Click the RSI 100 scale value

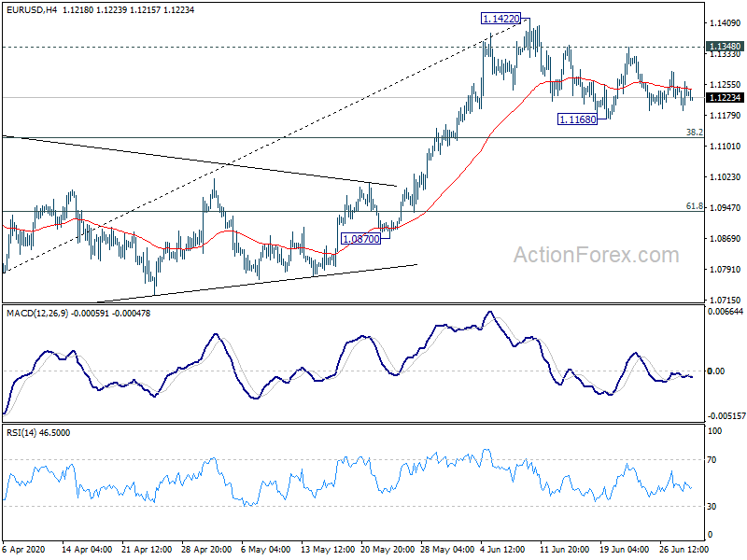[x=715, y=431]
